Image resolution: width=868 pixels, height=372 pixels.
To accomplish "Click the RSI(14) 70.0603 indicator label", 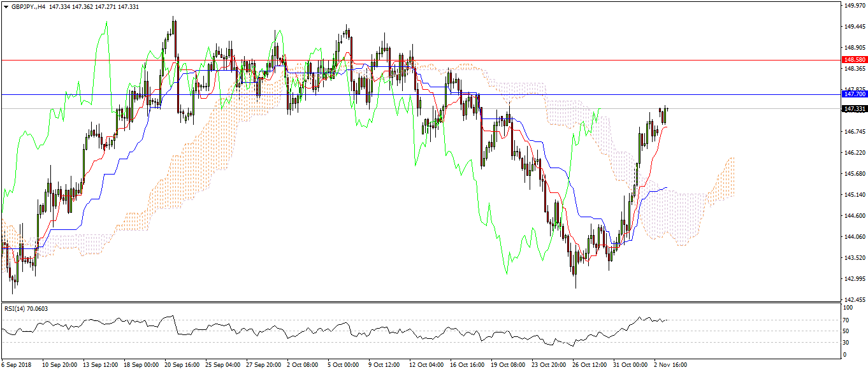I will click(x=25, y=309).
